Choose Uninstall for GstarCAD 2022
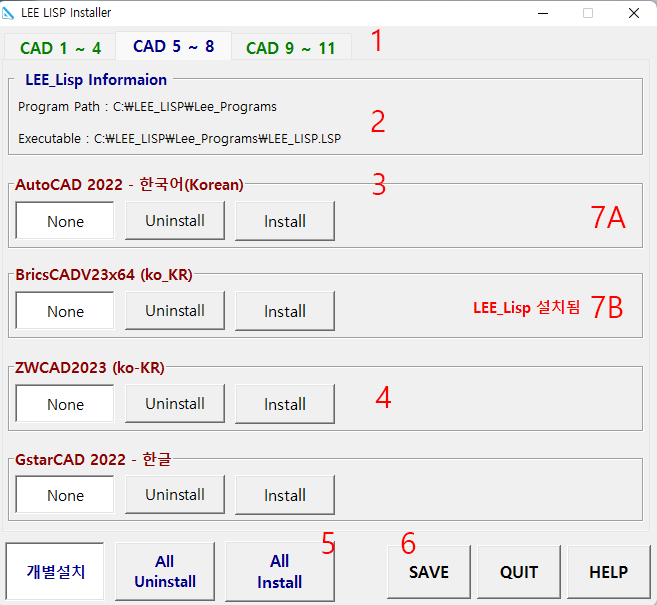The image size is (657, 605). (175, 495)
